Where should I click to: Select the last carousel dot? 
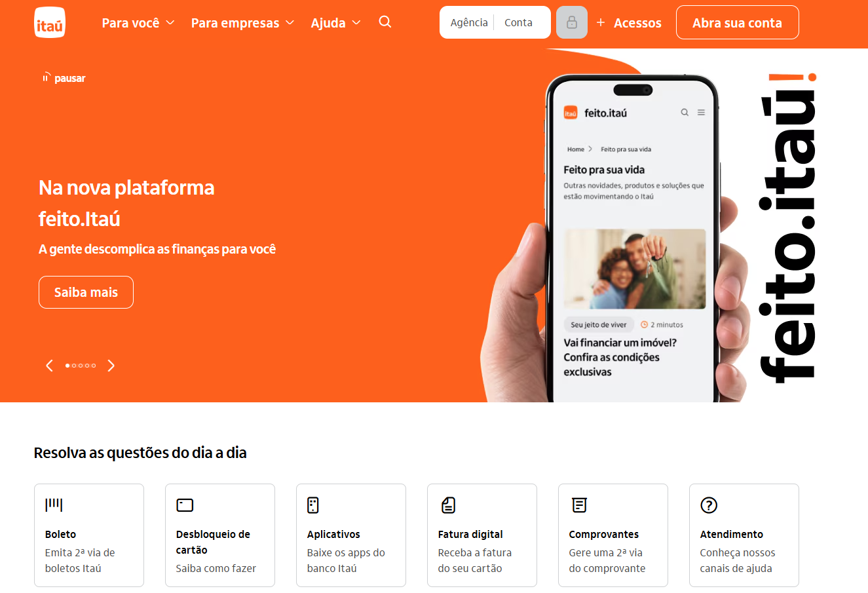click(x=94, y=366)
